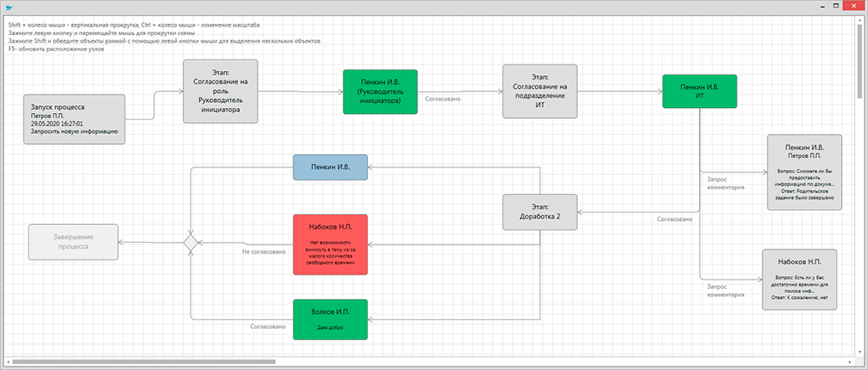Select the "Завершение процесса" end node
Image resolution: width=868 pixels, height=370 pixels.
point(73,241)
